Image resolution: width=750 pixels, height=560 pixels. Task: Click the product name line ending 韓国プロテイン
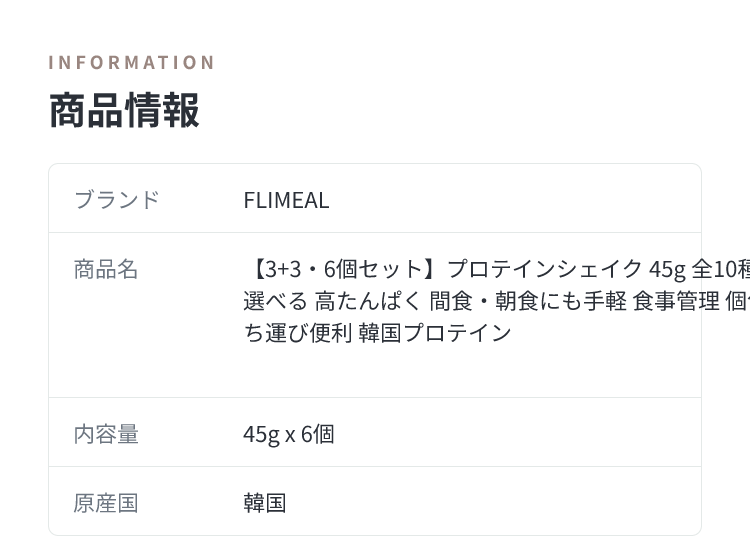377,333
